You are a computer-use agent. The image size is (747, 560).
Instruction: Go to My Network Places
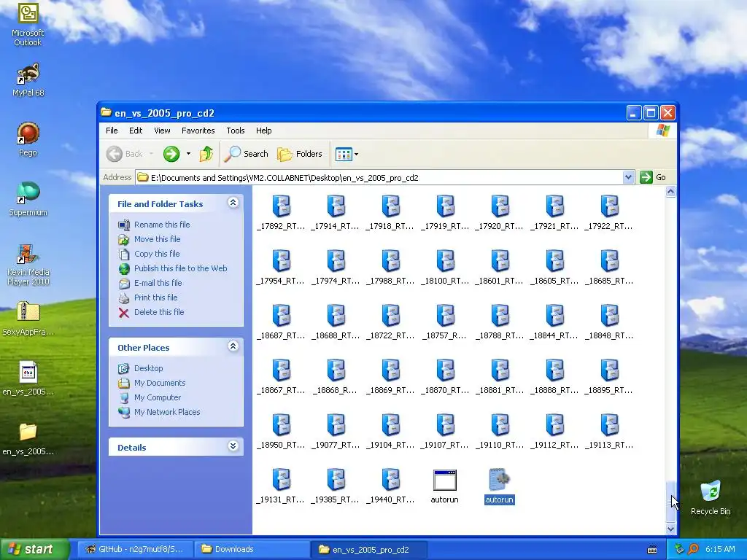click(x=167, y=413)
